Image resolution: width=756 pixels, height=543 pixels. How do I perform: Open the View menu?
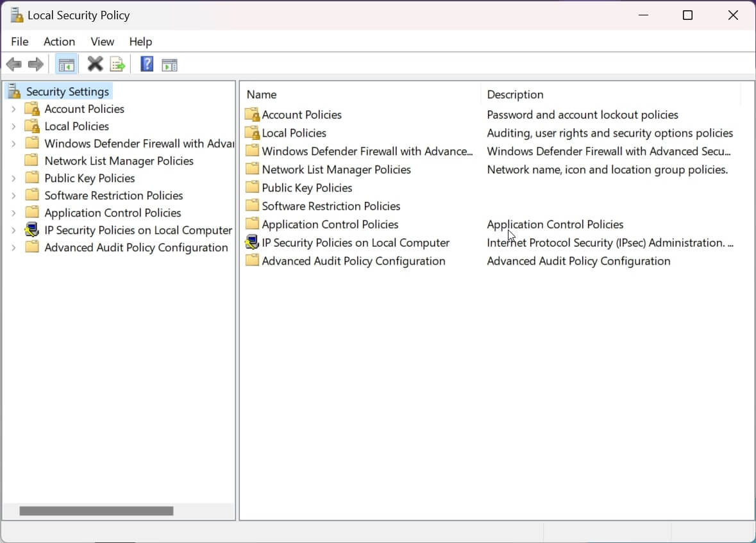(x=102, y=42)
